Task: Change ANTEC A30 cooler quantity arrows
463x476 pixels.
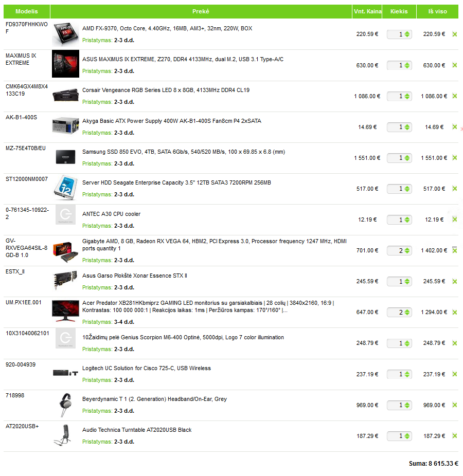Action: pyautogui.click(x=407, y=219)
